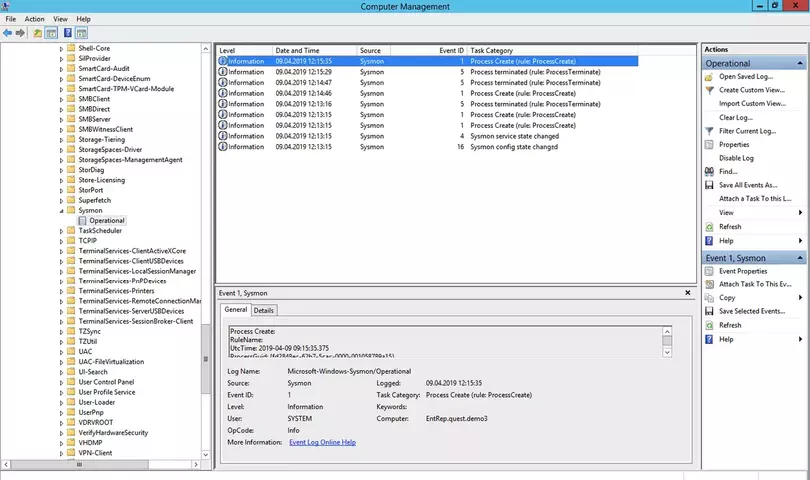Collapse the Event 1, Sysmon actions section

click(x=800, y=258)
